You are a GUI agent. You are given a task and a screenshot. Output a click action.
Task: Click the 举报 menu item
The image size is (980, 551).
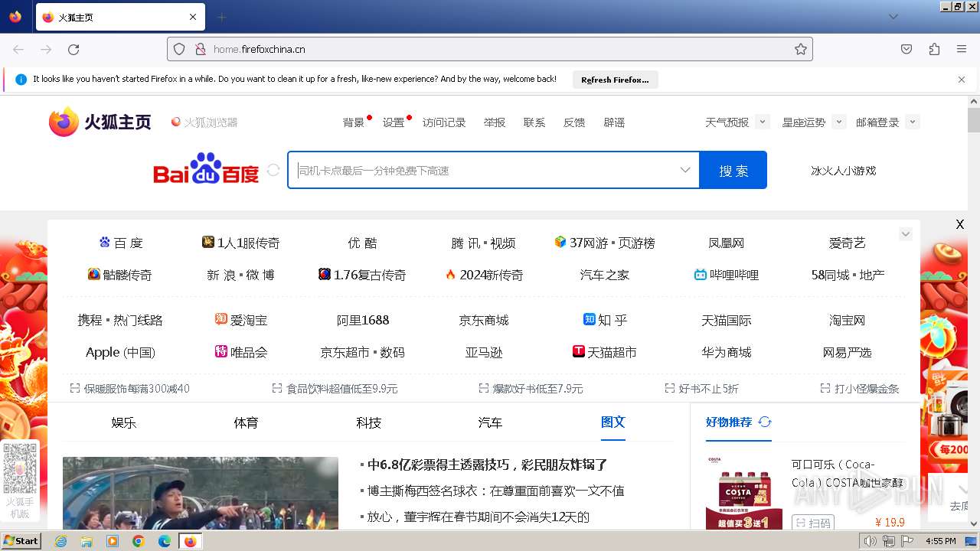coord(495,122)
